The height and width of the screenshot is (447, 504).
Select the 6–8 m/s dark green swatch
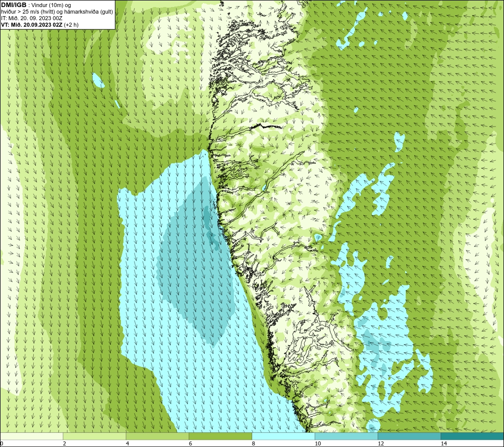(221, 436)
